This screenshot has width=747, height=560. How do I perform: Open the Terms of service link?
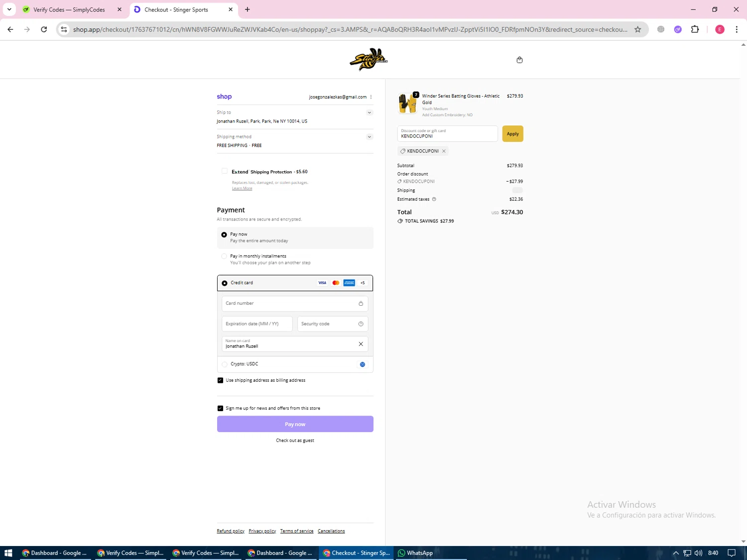[297, 531]
